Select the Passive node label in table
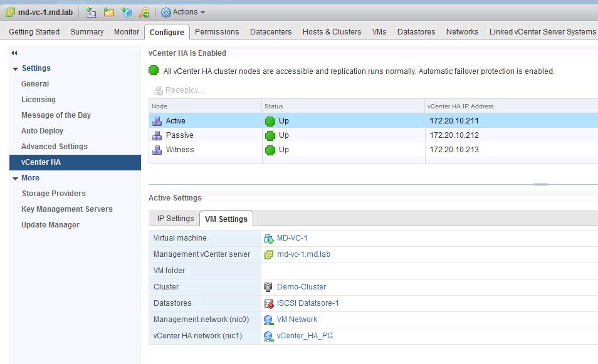 tap(180, 135)
